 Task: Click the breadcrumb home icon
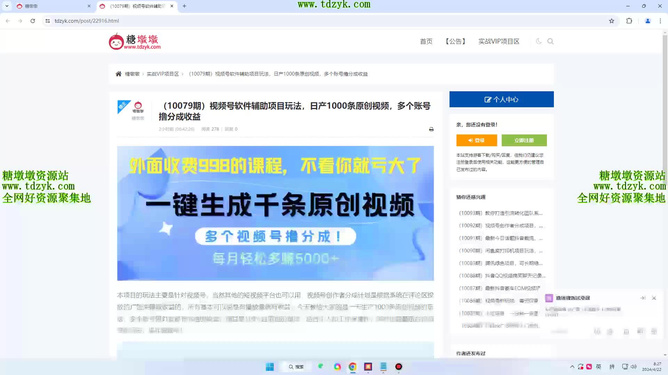click(x=118, y=74)
